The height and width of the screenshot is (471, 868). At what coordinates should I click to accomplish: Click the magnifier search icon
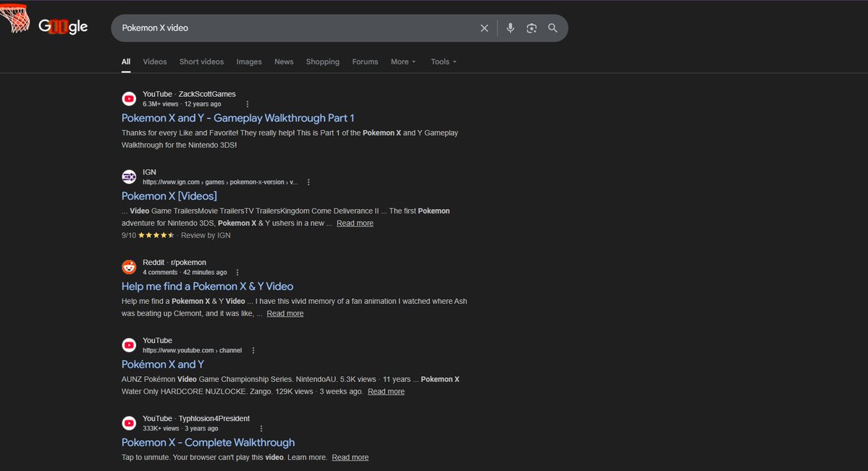click(552, 28)
